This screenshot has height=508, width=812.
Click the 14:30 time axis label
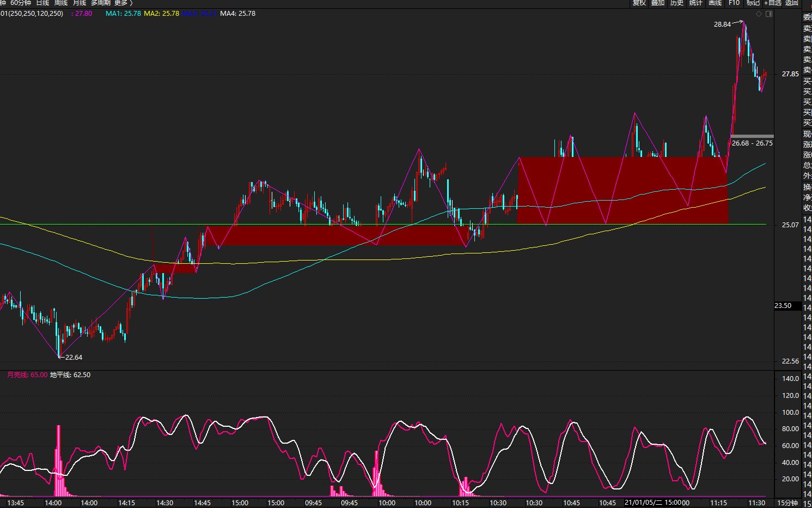point(164,503)
